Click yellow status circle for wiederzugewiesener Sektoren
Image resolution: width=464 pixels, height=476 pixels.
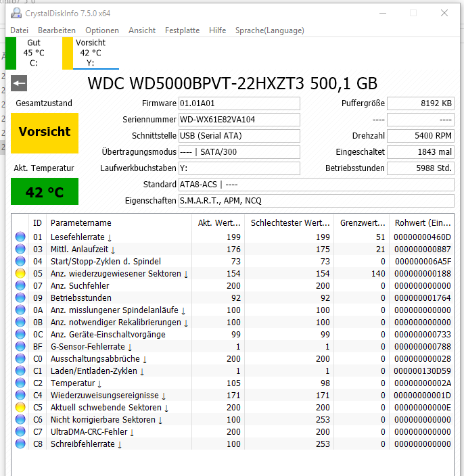click(20, 273)
